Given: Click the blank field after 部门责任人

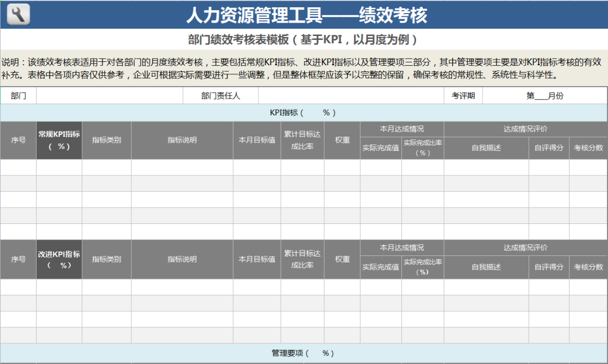Looking at the screenshot, I should tap(351, 96).
